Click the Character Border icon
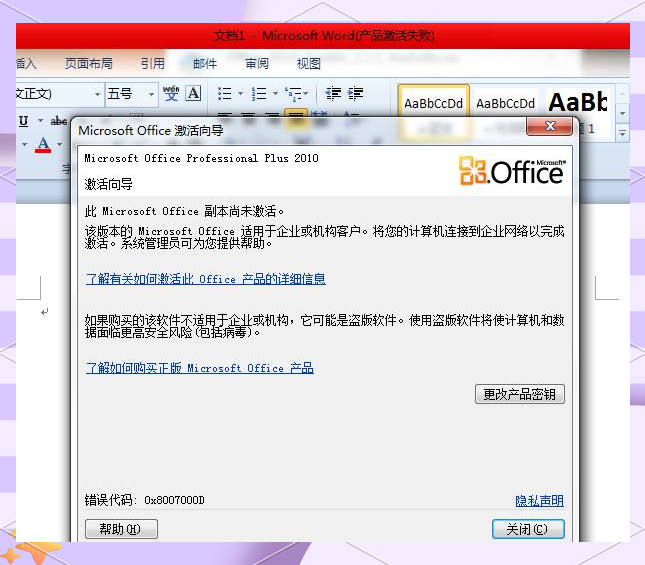 pyautogui.click(x=193, y=93)
